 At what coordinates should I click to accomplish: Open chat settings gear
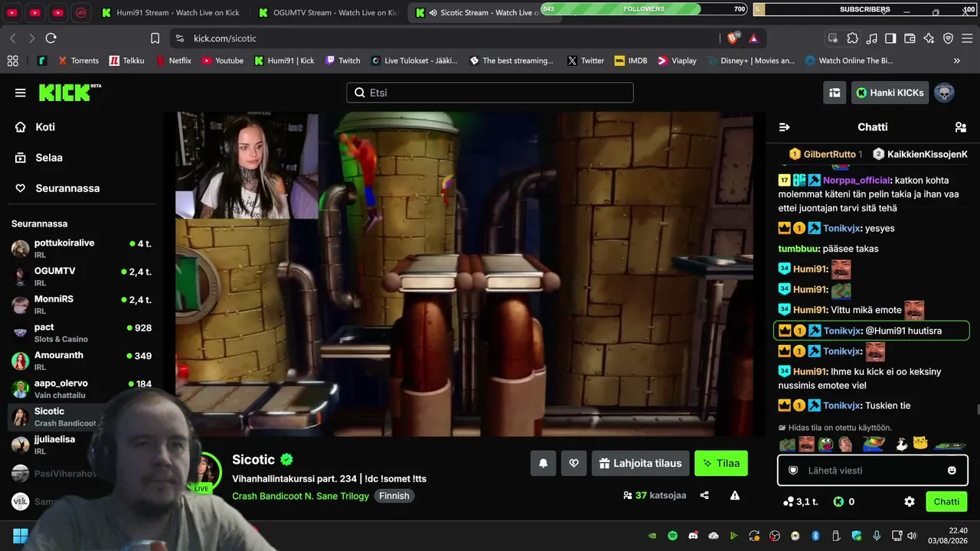tap(910, 502)
